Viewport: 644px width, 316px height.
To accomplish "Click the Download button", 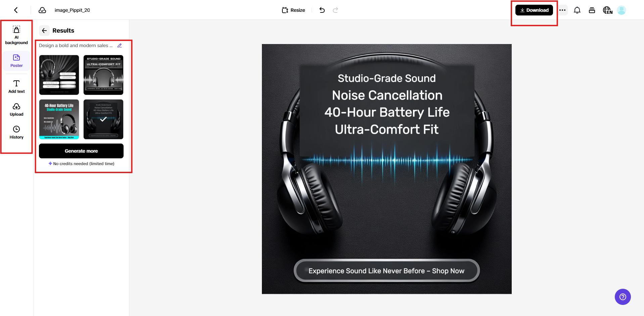I will [x=534, y=10].
